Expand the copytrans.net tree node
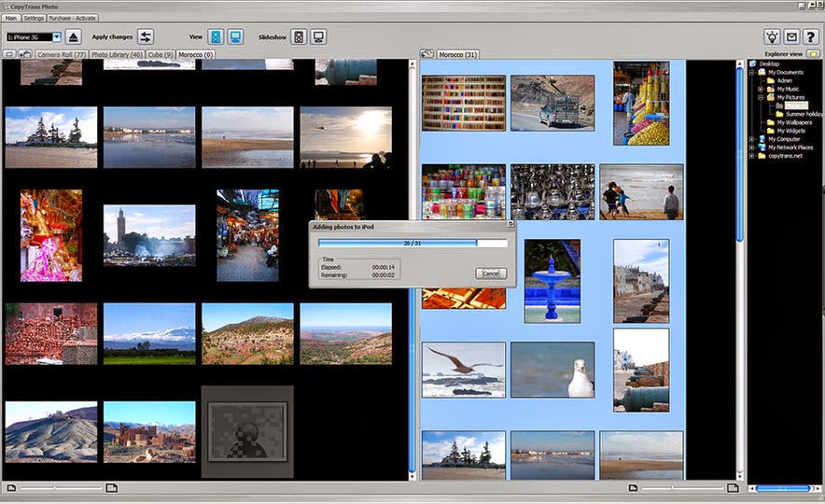 point(752,156)
